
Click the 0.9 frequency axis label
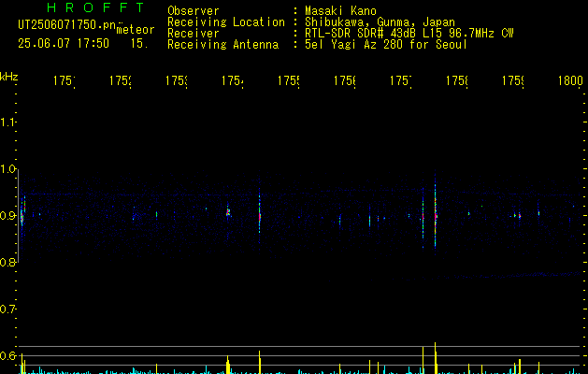tap(7, 216)
